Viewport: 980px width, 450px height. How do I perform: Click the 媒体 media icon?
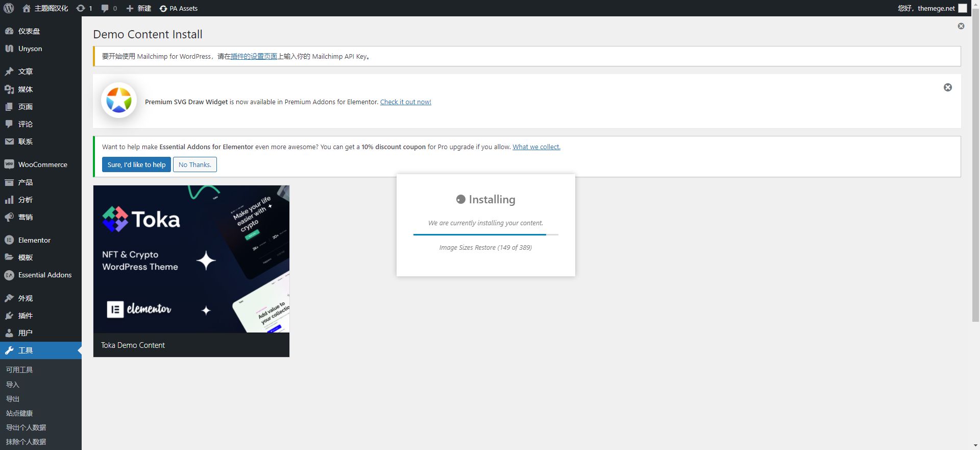(x=9, y=89)
